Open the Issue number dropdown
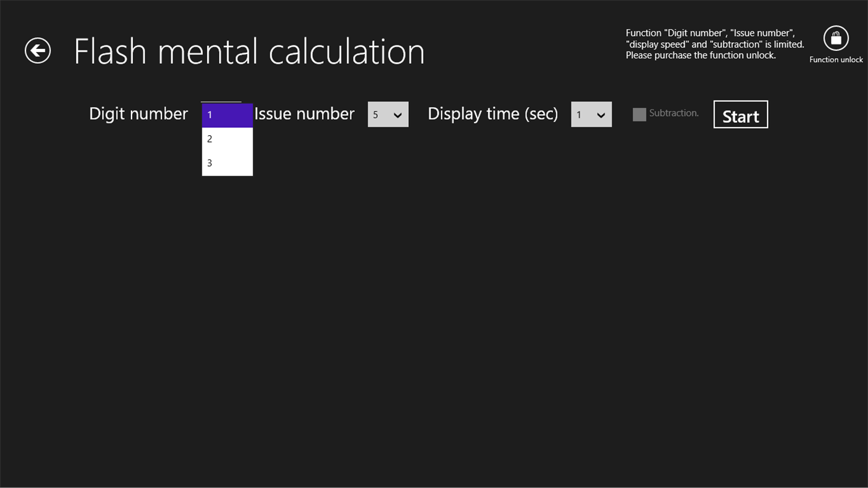 tap(388, 114)
